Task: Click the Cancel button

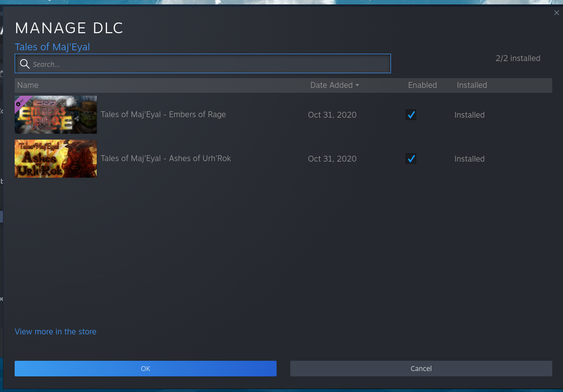Action: point(421,369)
